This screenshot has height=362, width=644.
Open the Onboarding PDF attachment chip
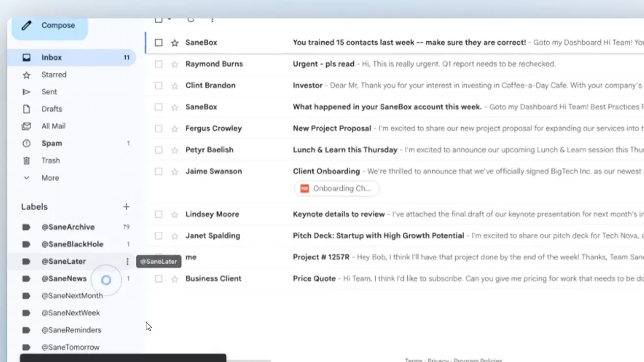pyautogui.click(x=336, y=189)
